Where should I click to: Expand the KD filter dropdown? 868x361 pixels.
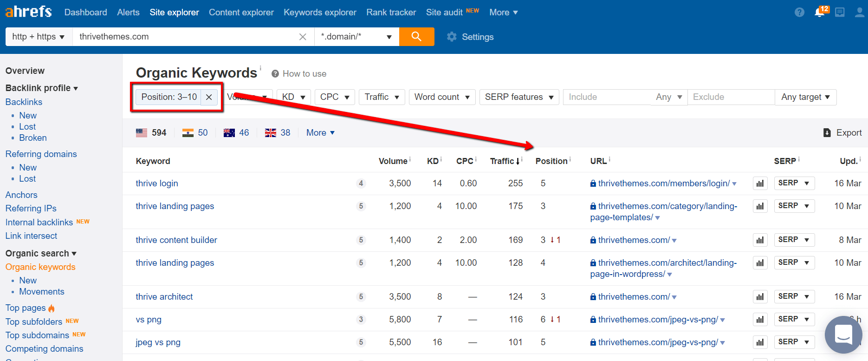(293, 97)
